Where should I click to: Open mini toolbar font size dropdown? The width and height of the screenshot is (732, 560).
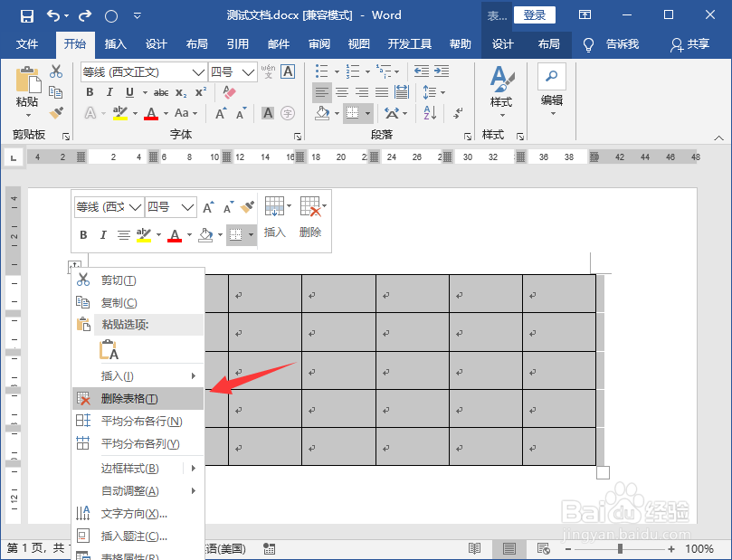187,207
